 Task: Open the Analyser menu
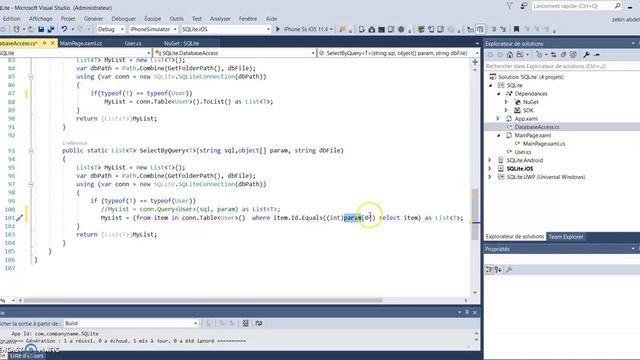(x=220, y=19)
